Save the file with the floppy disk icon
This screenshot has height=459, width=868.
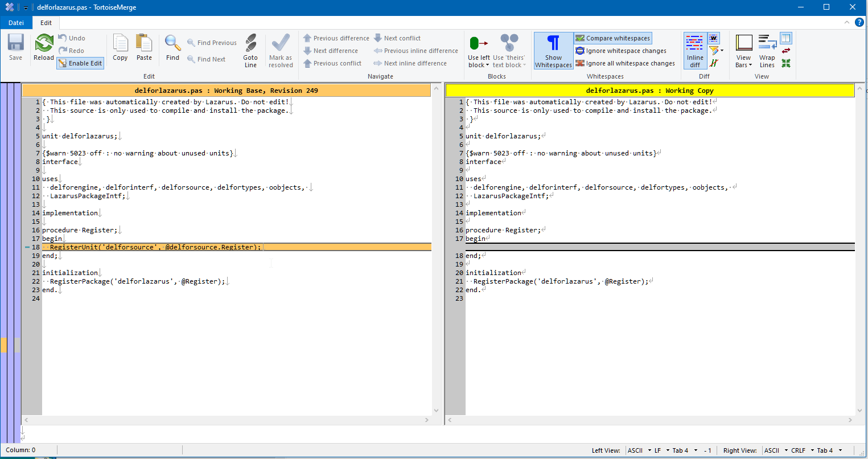pos(15,47)
